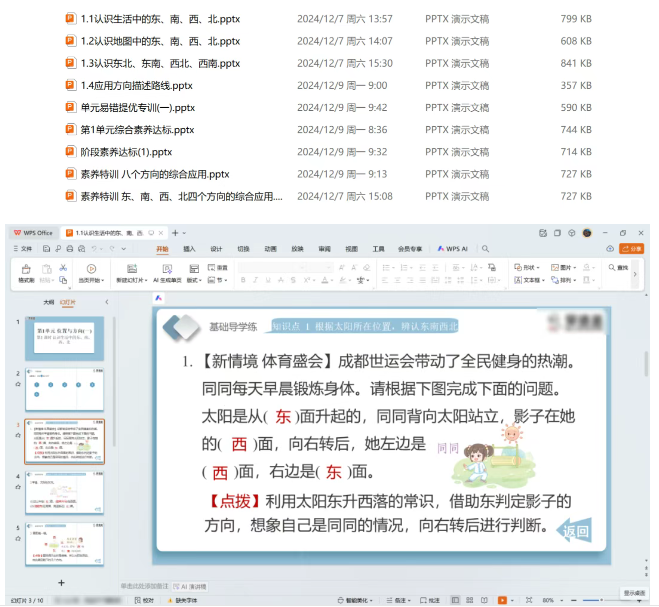Click the 新建幻灯片 new slide button

132,273
